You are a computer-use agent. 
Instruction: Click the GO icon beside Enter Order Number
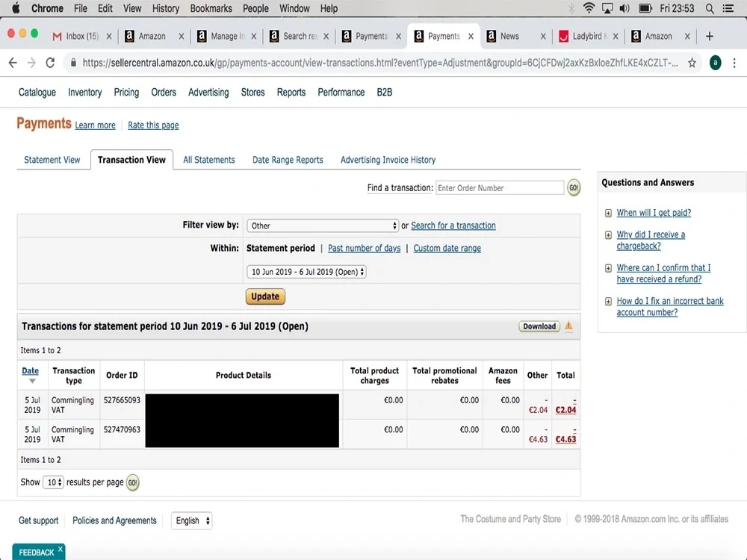(574, 187)
